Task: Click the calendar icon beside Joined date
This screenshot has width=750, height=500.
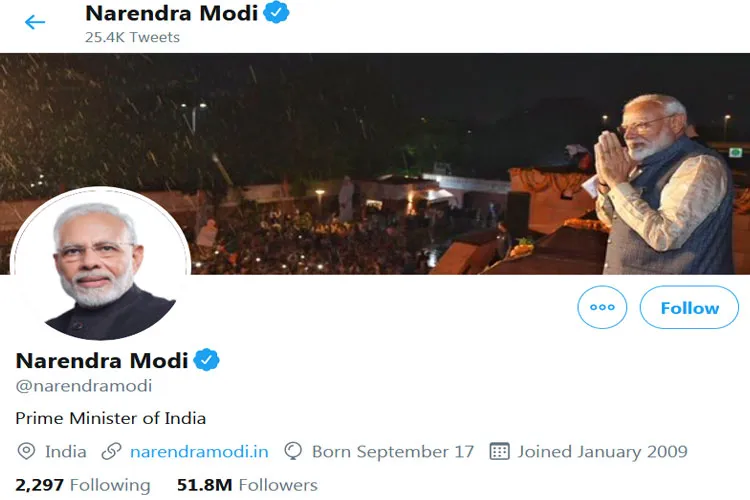Action: [500, 451]
